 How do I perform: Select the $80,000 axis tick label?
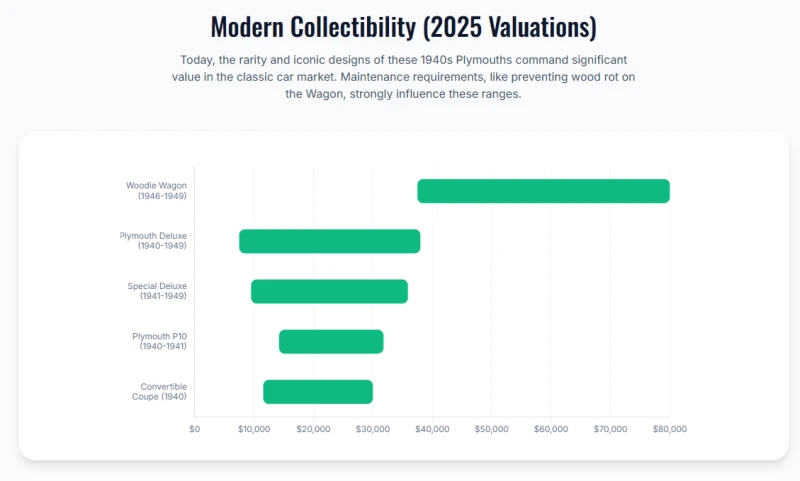(x=669, y=429)
